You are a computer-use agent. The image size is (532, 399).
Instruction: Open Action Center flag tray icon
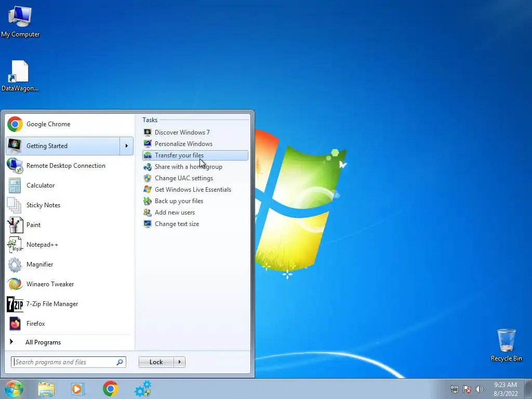(x=467, y=389)
